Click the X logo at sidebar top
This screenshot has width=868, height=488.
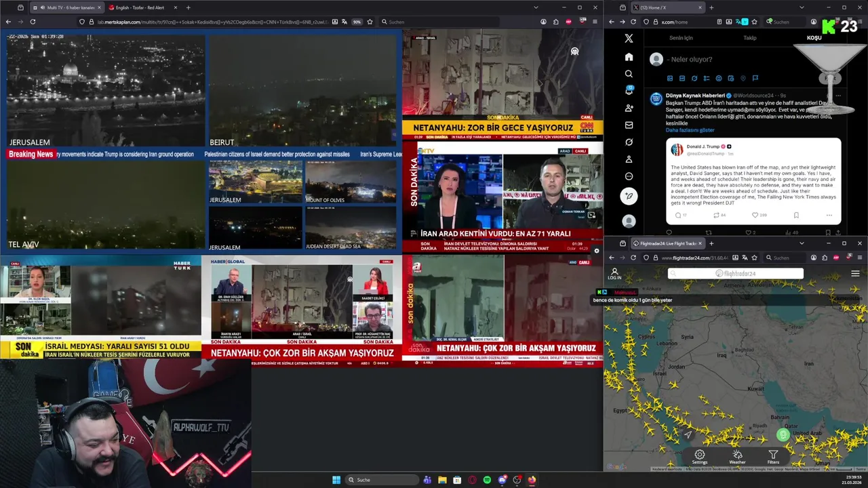[629, 39]
